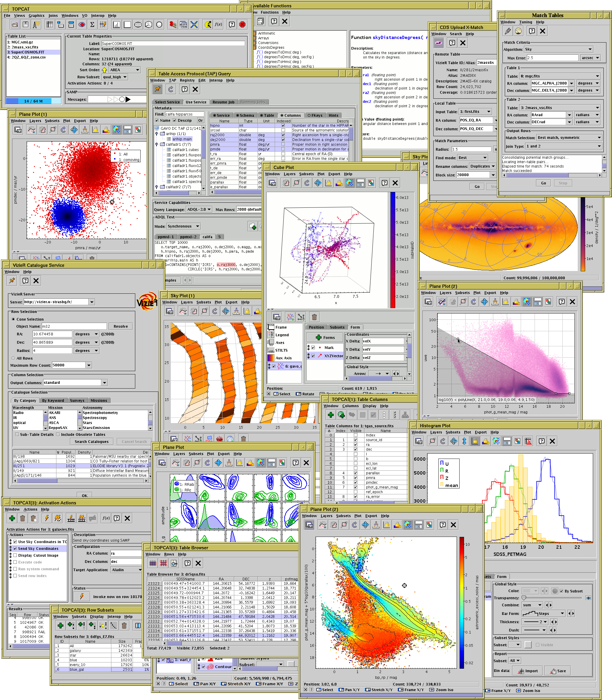Screen dimensions: 612x700
Task: Click the red stop TOPCAT icon
Action: coord(242,25)
